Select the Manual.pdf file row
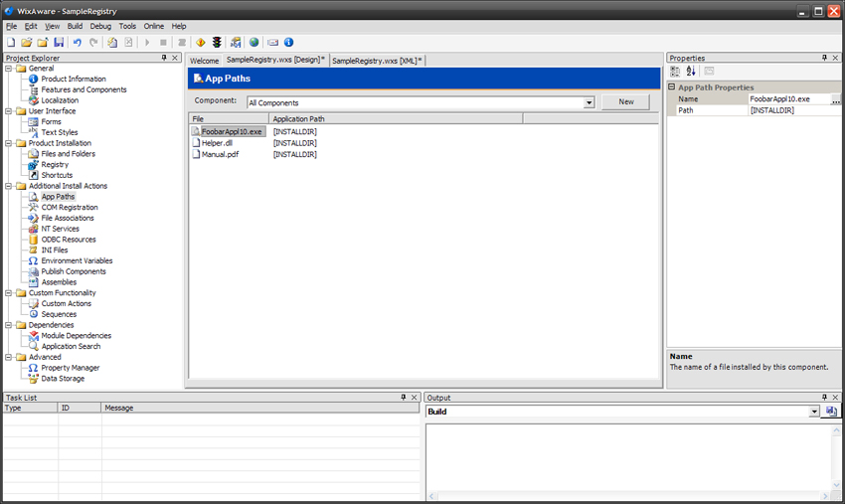The width and height of the screenshot is (845, 504). point(216,154)
